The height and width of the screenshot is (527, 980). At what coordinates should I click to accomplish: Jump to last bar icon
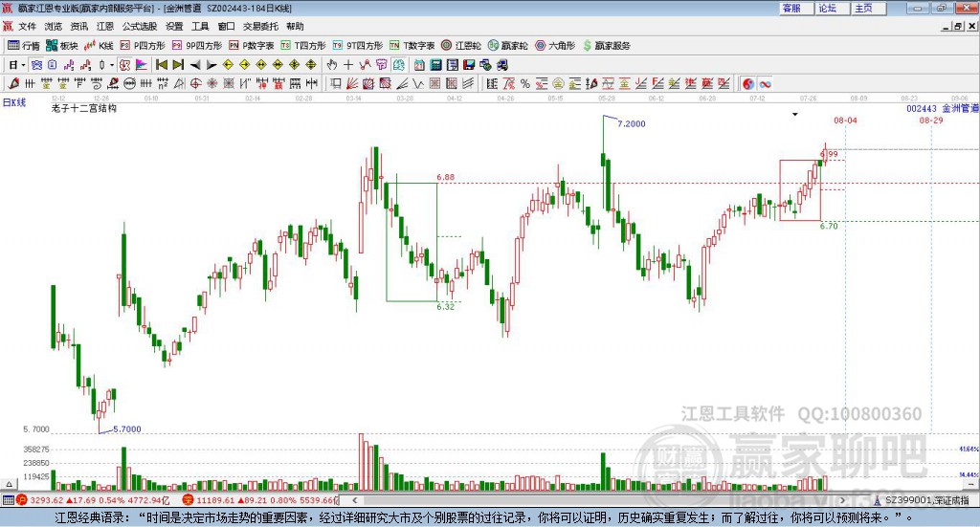point(178,65)
